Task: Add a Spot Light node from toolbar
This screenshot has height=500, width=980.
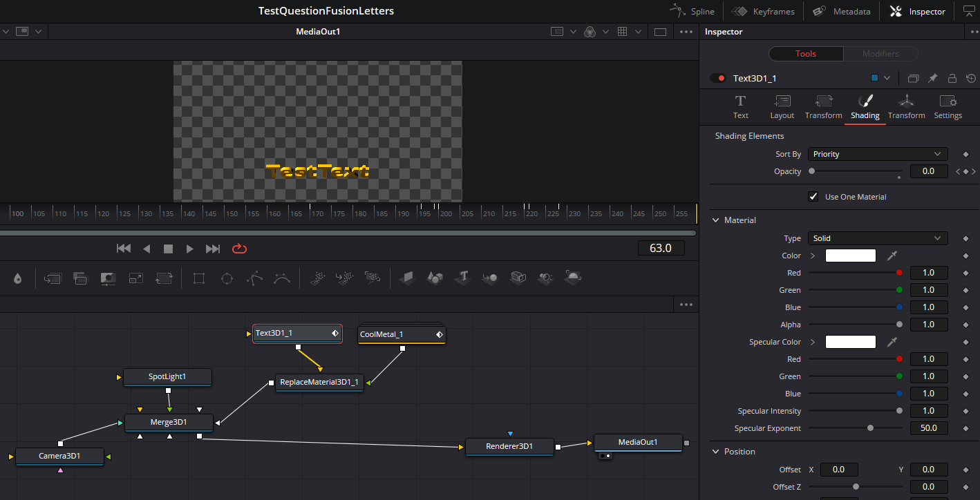Action: 545,278
